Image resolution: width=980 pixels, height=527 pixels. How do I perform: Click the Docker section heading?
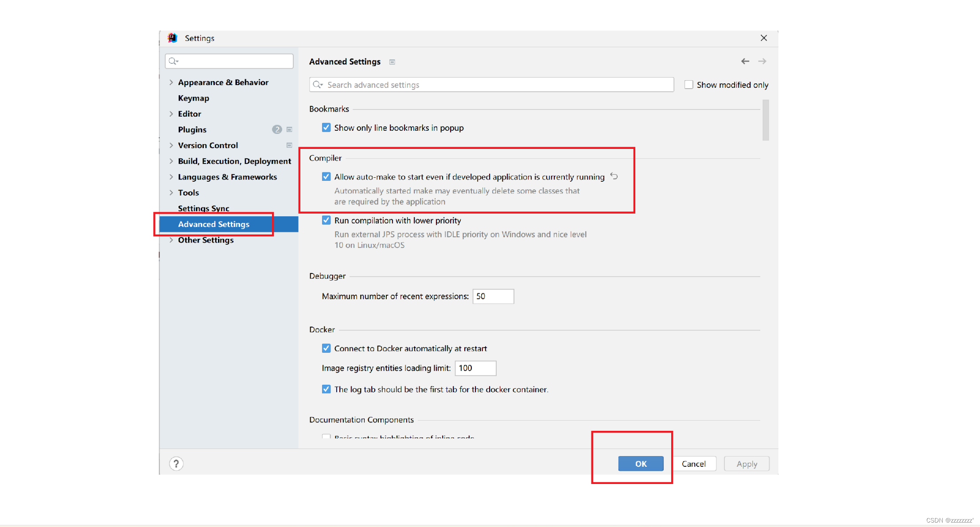322,330
